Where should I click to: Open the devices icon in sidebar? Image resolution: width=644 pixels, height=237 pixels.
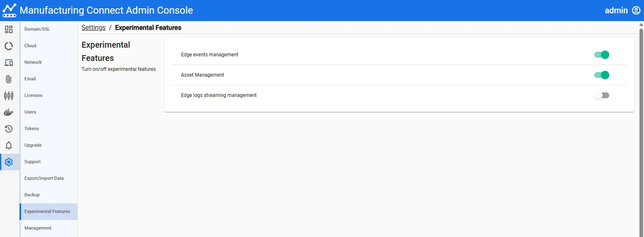9,63
